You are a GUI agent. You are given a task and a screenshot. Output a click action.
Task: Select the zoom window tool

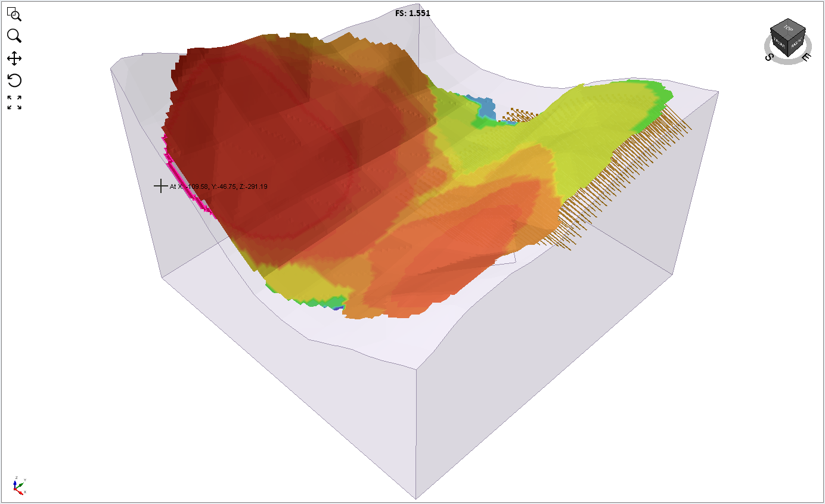pyautogui.click(x=14, y=14)
